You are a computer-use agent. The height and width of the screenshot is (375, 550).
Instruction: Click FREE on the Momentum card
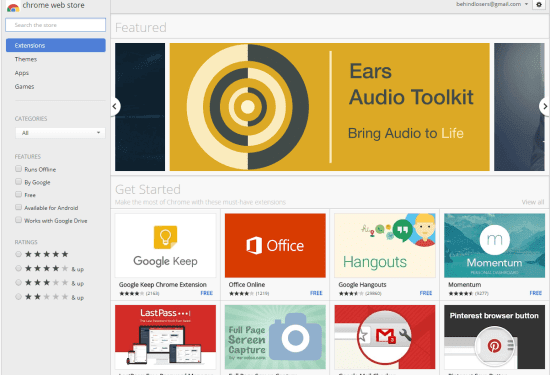536,293
